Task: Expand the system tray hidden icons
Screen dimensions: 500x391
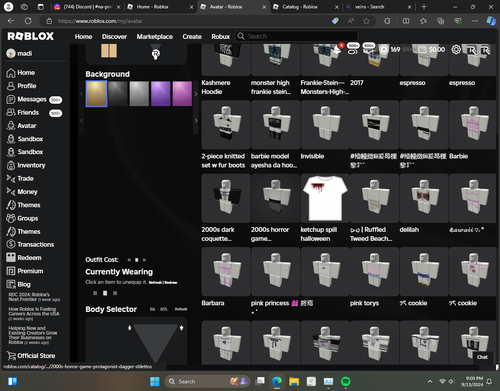Action: click(430, 381)
